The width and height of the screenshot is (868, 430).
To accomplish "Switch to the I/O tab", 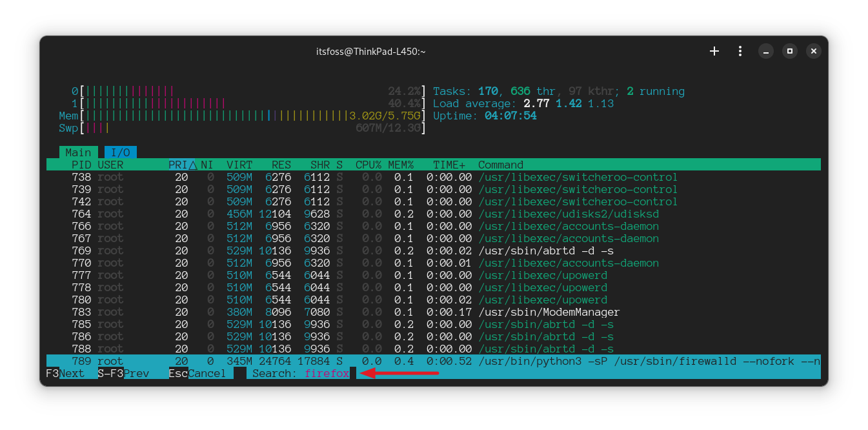I will (x=120, y=152).
